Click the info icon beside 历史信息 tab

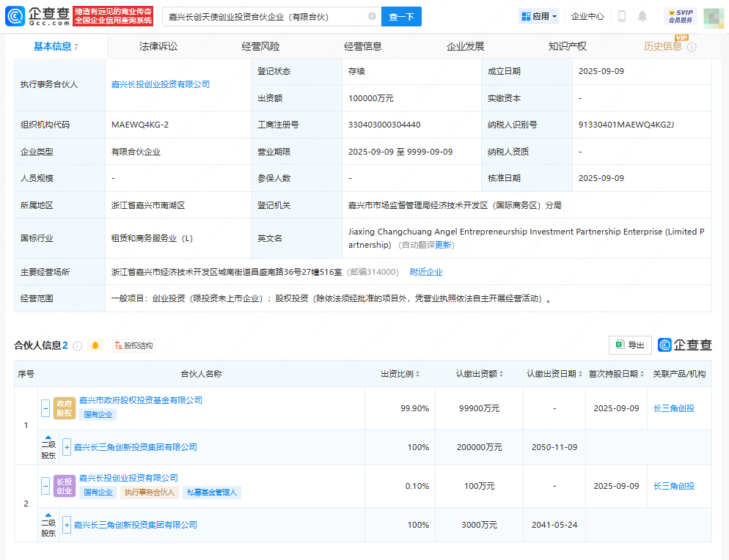pyautogui.click(x=692, y=47)
